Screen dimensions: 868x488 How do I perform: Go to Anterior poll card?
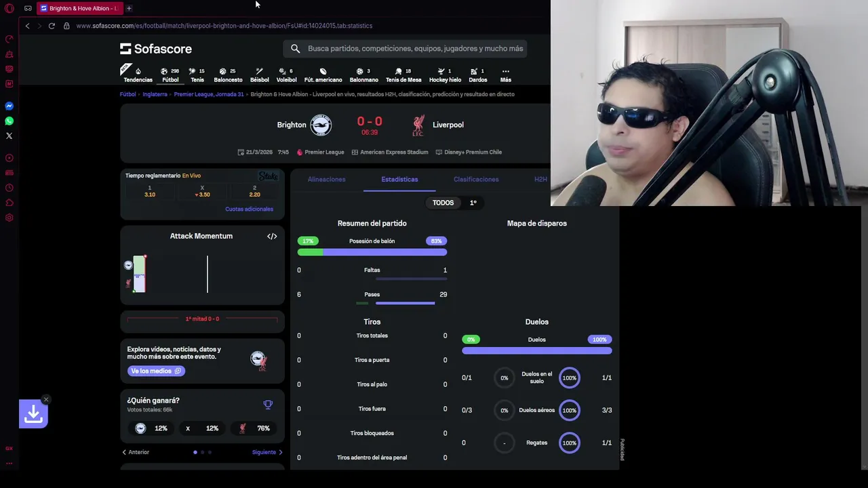136,452
